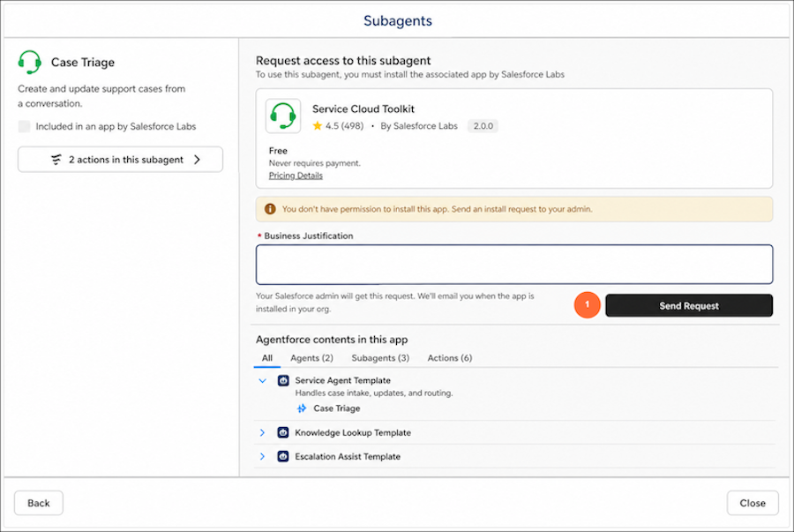The height and width of the screenshot is (532, 794).
Task: Toggle the Included in an app checkbox
Action: (24, 126)
